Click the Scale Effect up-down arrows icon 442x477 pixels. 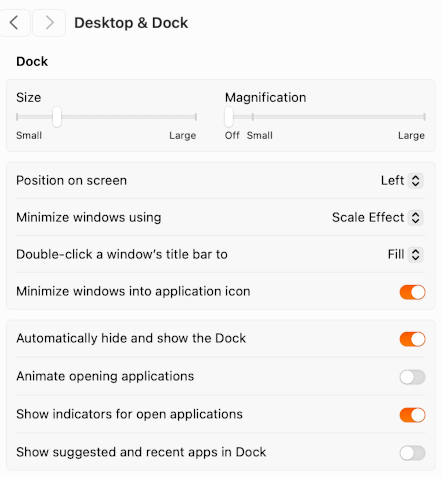415,218
